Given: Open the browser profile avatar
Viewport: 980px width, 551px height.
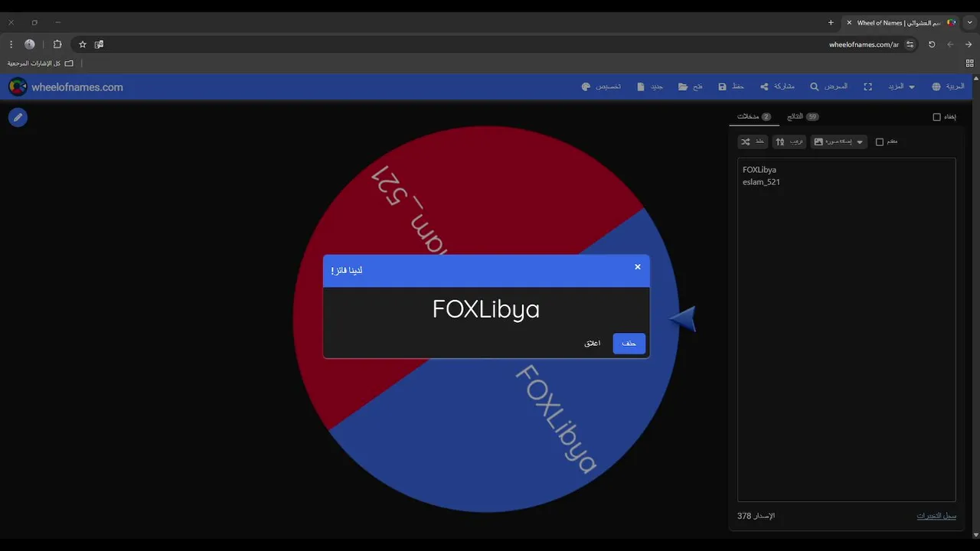Looking at the screenshot, I should tap(30, 44).
